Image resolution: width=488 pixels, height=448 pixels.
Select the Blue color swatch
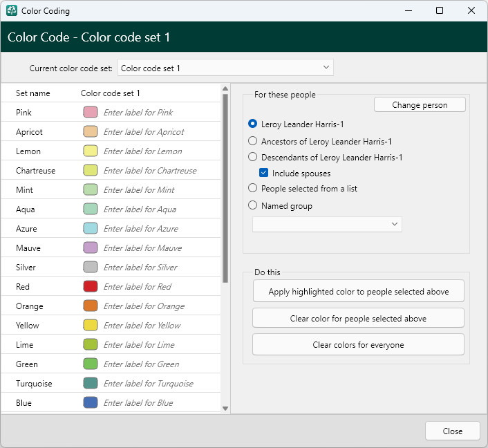point(91,402)
